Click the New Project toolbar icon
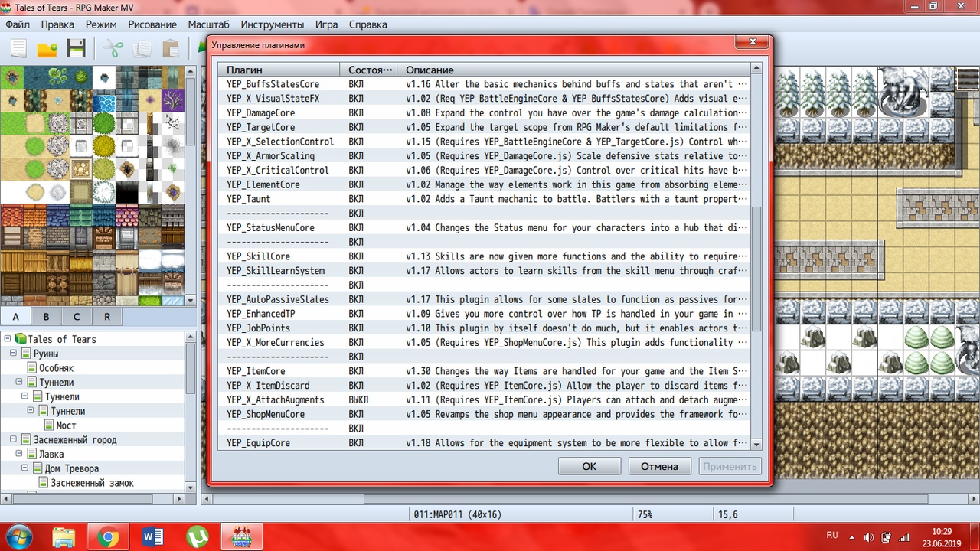The width and height of the screenshot is (980, 551). [x=18, y=49]
